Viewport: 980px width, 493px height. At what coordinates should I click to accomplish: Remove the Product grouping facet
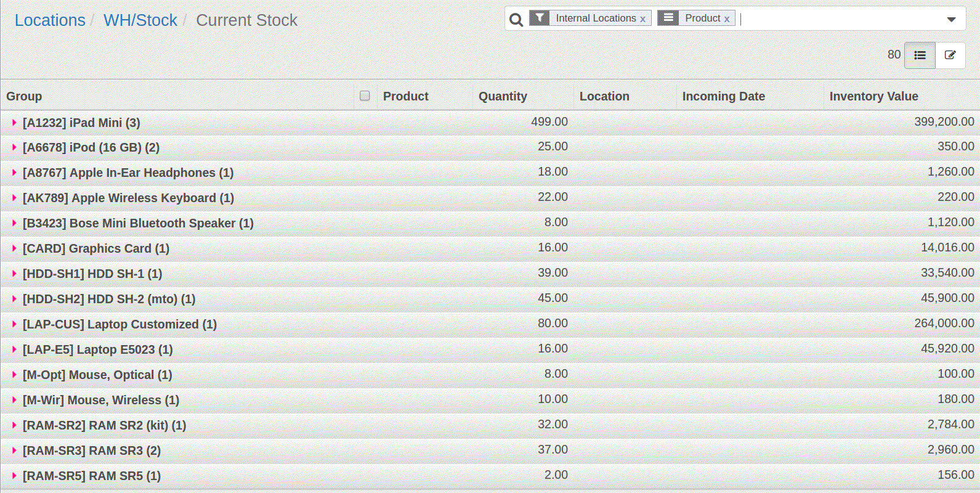(x=727, y=19)
